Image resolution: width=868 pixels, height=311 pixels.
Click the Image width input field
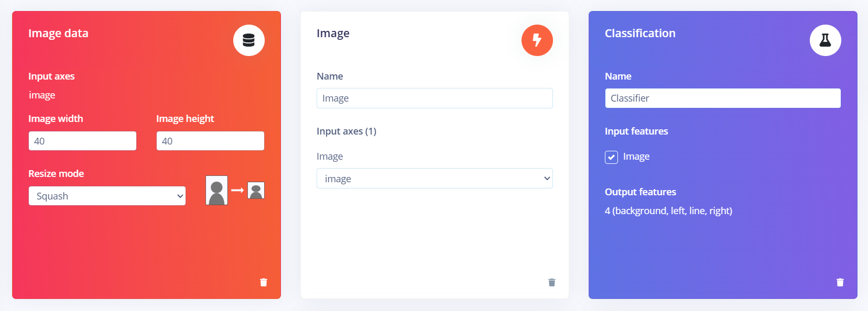[82, 141]
